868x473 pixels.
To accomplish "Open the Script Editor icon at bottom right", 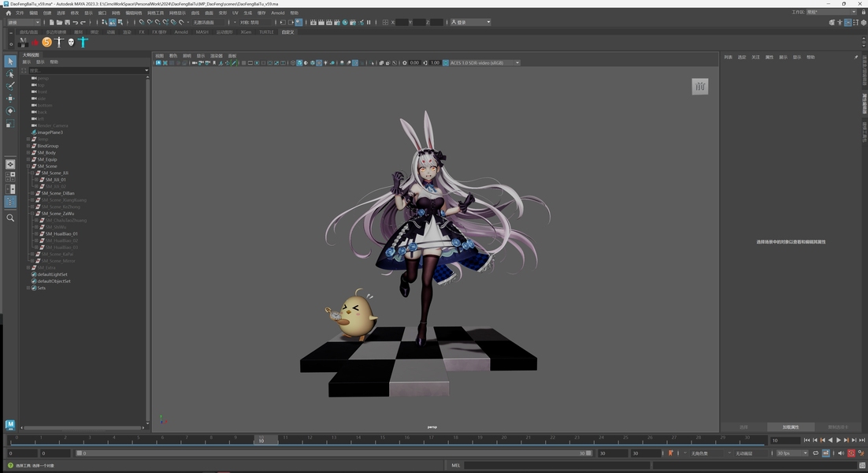I will click(x=862, y=465).
